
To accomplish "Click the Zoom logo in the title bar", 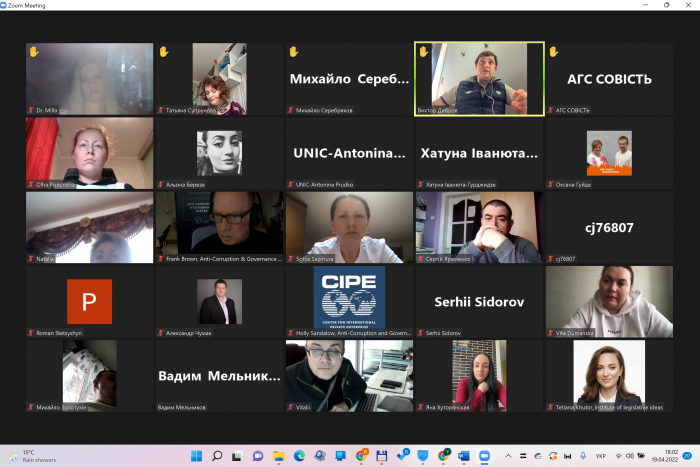I will click(6, 5).
